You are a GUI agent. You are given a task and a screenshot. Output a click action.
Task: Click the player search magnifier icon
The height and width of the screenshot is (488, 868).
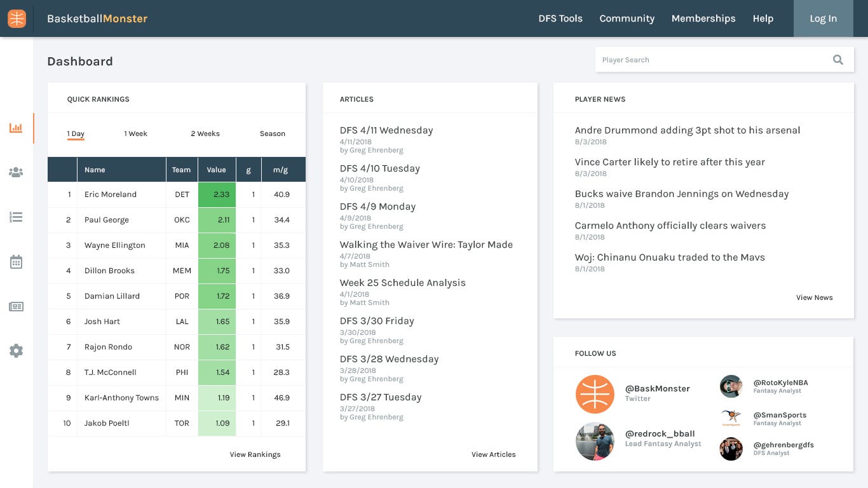(838, 60)
